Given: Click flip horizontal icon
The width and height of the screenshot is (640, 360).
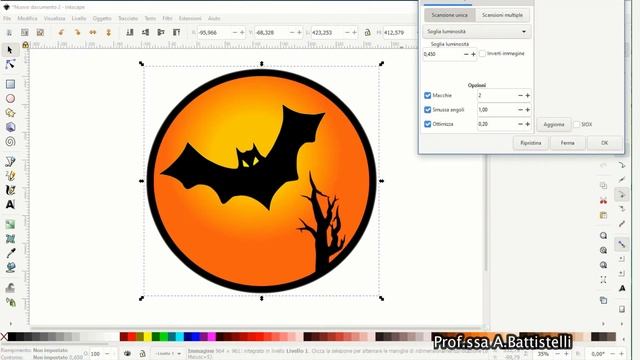Looking at the screenshot, I should (93, 32).
